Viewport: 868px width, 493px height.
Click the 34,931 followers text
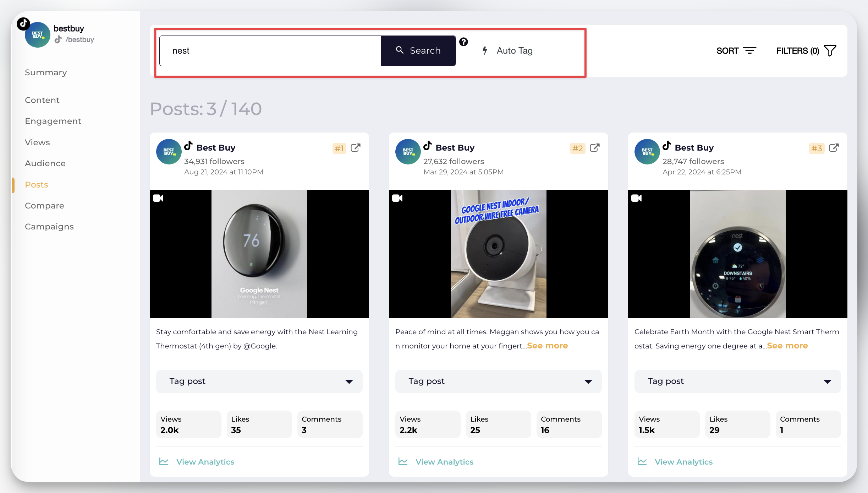coord(214,161)
